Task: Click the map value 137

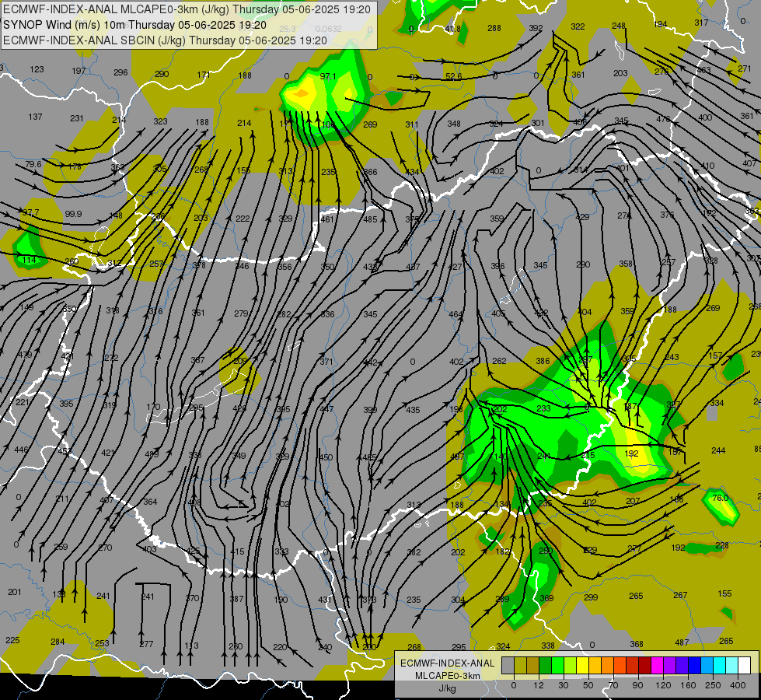Action: 35,117
